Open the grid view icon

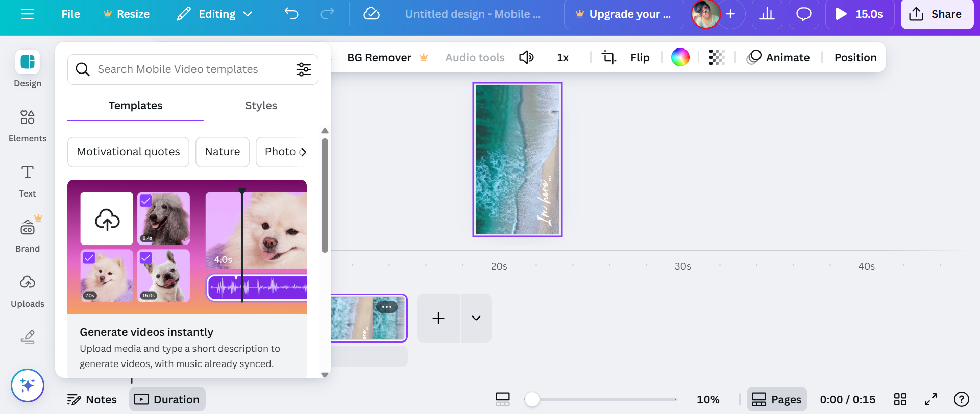point(900,399)
